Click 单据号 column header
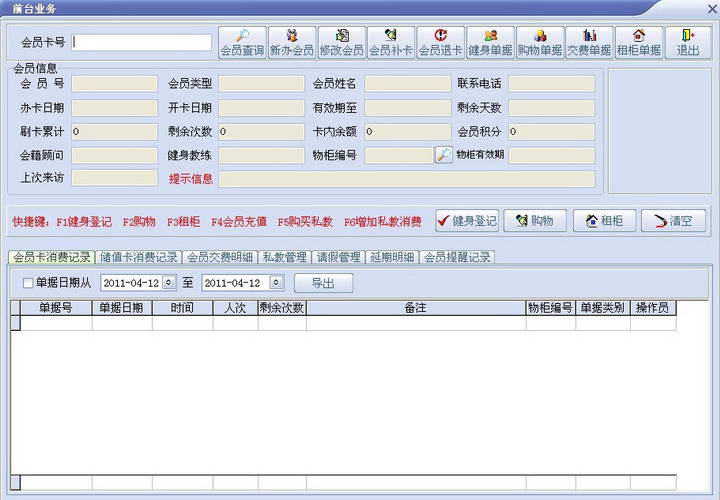The width and height of the screenshot is (720, 500). pos(56,308)
